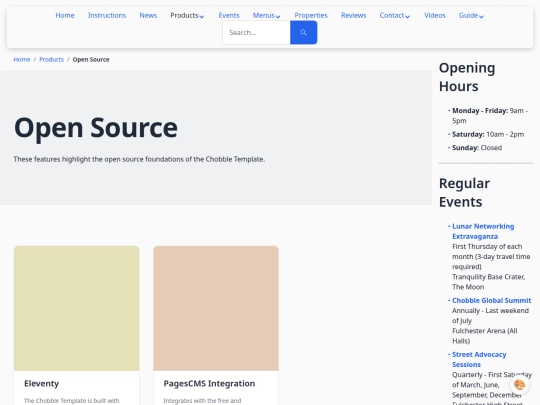Open the theme palette icon button

click(519, 385)
